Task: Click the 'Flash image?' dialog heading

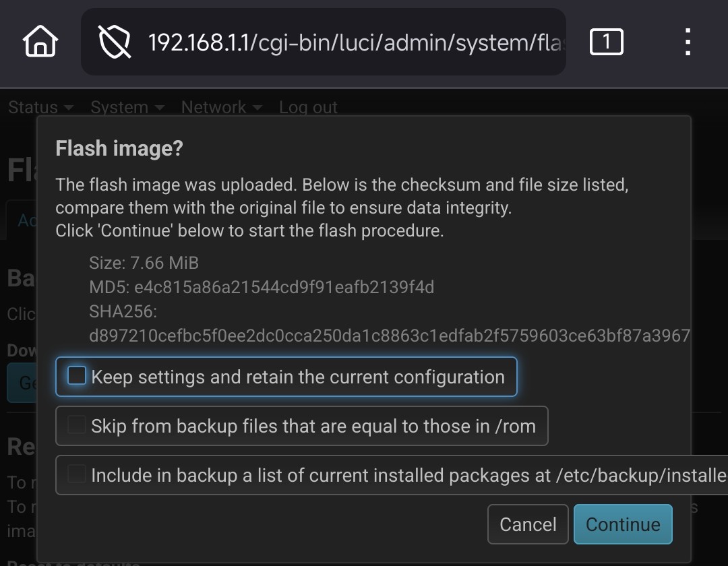Action: tap(119, 148)
